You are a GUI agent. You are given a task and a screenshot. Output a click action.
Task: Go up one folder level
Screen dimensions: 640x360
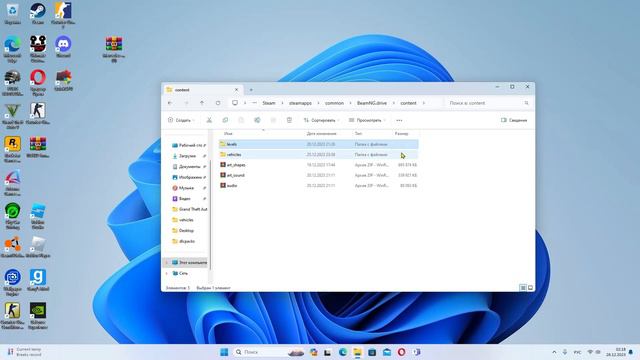(x=202, y=103)
